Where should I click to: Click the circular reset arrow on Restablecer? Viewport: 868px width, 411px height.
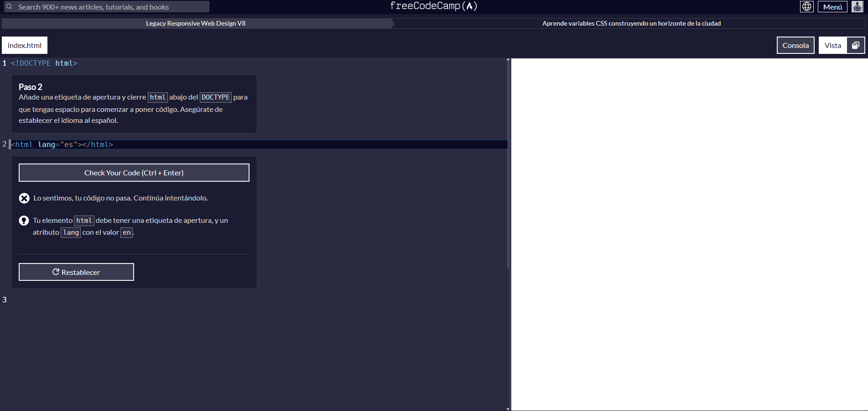56,272
